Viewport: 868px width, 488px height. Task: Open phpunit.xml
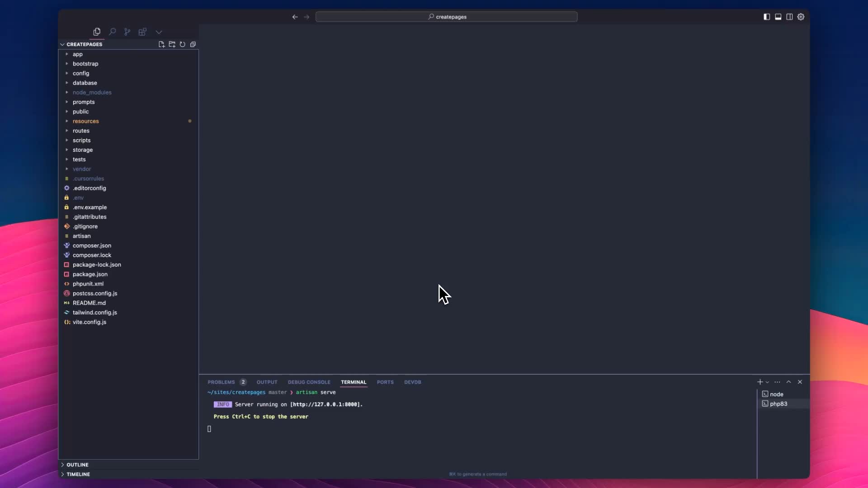pos(128,284)
